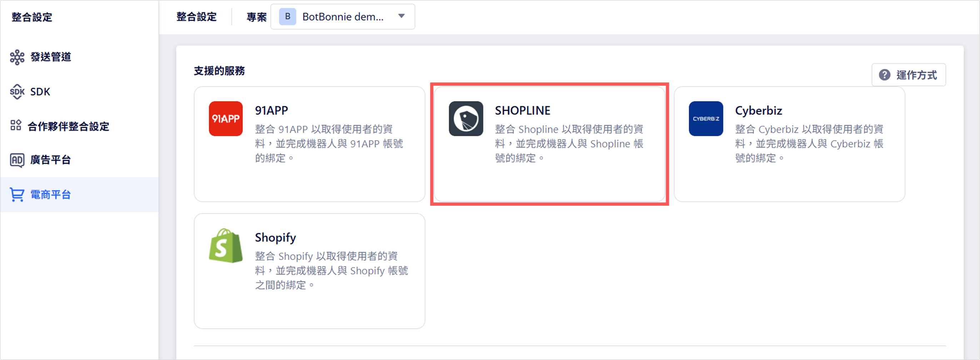
Task: Click the 運作方式 button
Action: (909, 75)
